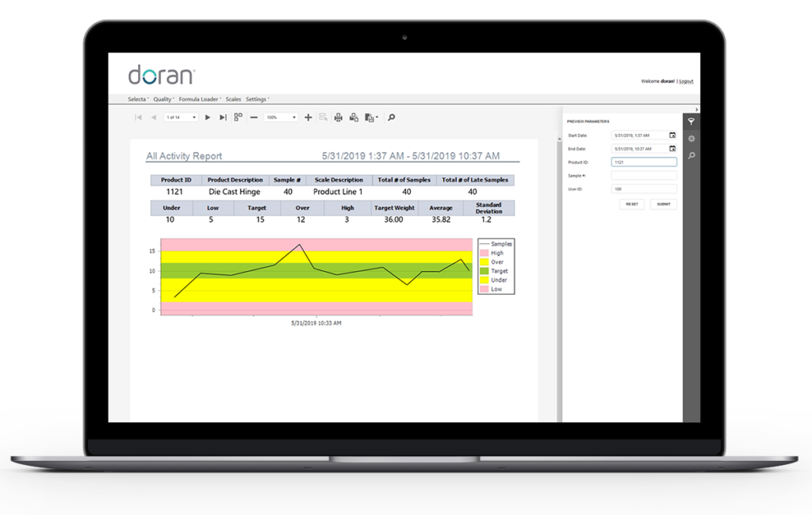Open the Start Date calendar picker
This screenshot has width=812, height=515.
tap(672, 135)
